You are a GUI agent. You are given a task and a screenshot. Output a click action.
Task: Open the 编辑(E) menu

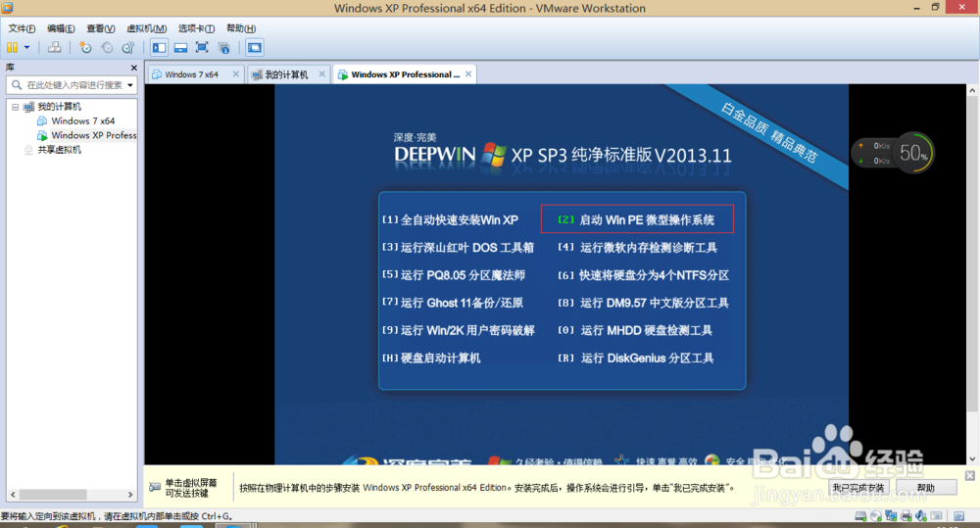(61, 28)
